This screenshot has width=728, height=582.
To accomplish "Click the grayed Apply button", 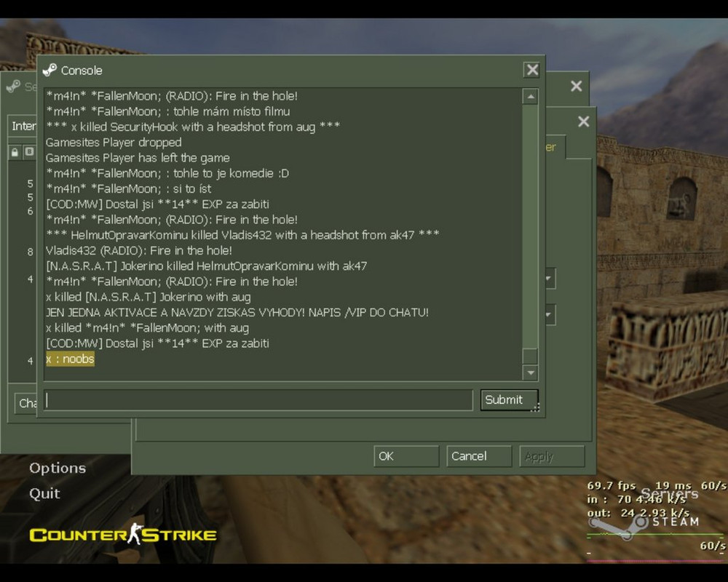I will click(x=552, y=456).
